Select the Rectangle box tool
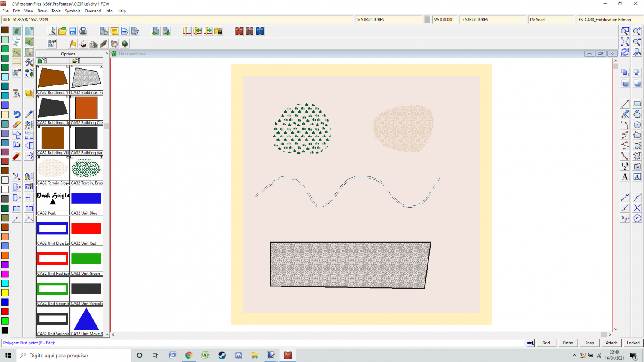This screenshot has height=362, width=644. pyautogui.click(x=637, y=104)
